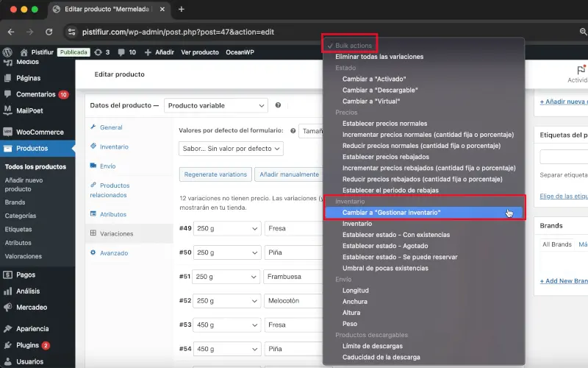Click the WooCommerce sidebar icon
This screenshot has width=588, height=368.
(7, 132)
